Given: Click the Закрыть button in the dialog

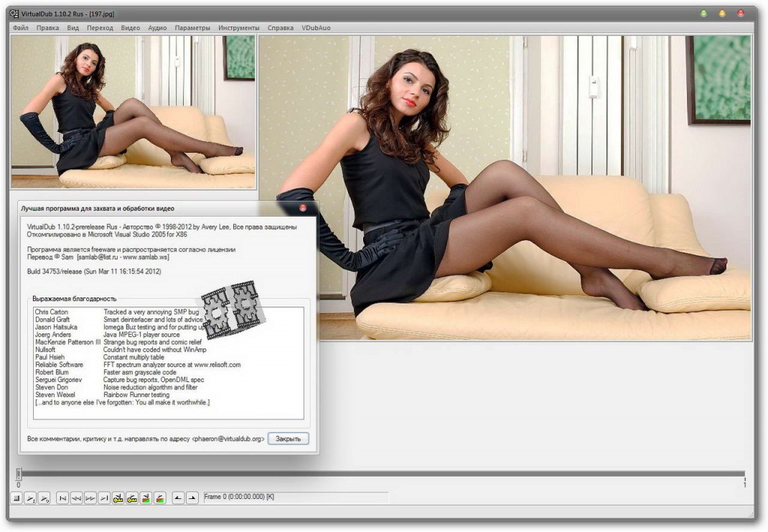Looking at the screenshot, I should pyautogui.click(x=288, y=439).
